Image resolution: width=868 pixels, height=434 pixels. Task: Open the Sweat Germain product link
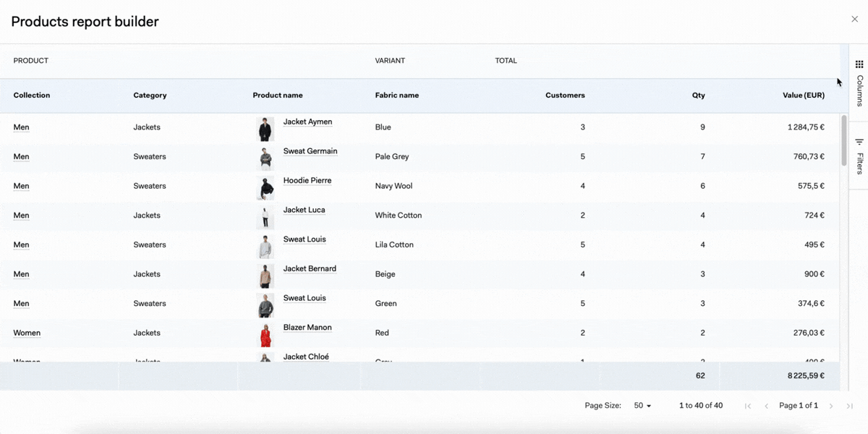pos(310,151)
